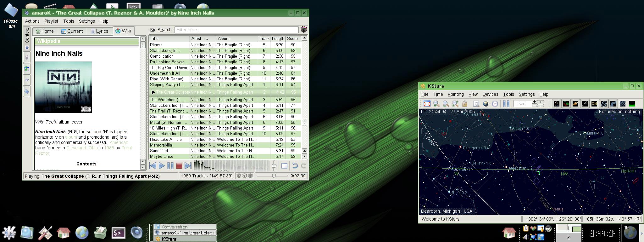The height and width of the screenshot is (242, 644).
Task: Click the Konversation taskbar entry
Action: pyautogui.click(x=185, y=227)
